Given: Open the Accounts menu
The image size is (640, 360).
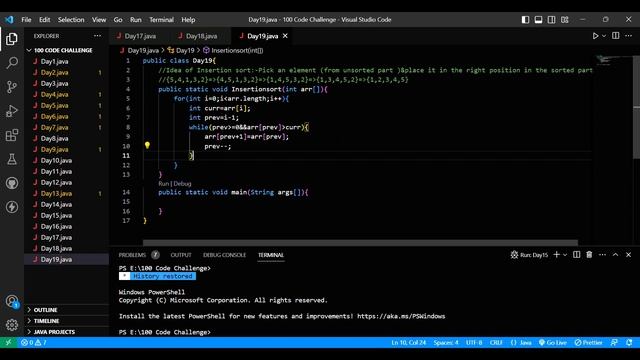Looking at the screenshot, I should (x=12, y=302).
